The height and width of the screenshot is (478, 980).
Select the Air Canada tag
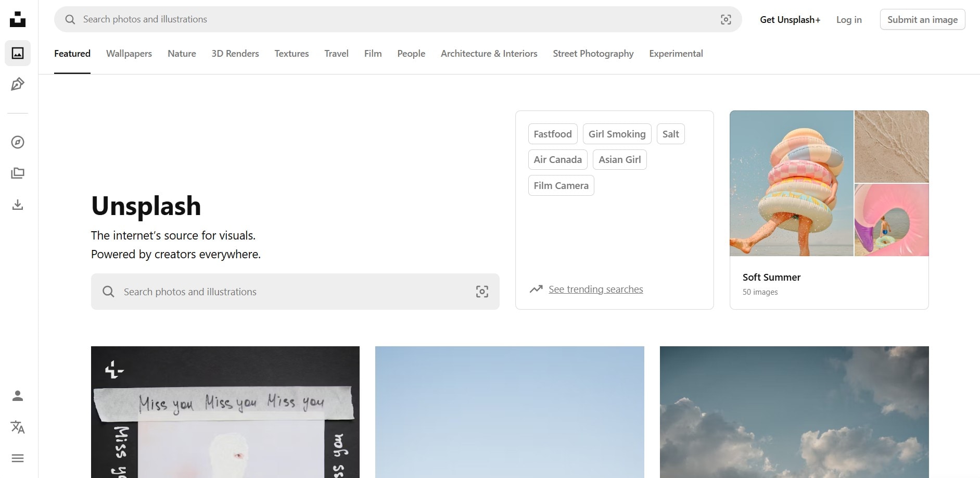click(x=557, y=159)
